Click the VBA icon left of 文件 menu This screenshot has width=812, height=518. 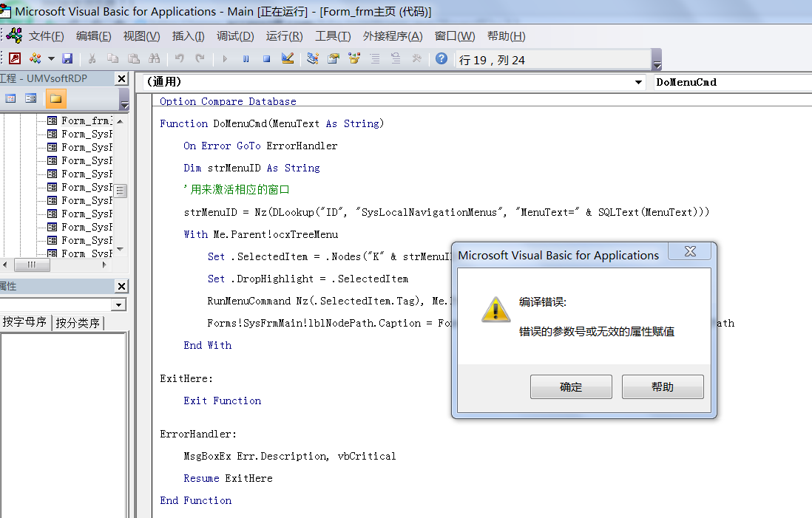[x=14, y=35]
